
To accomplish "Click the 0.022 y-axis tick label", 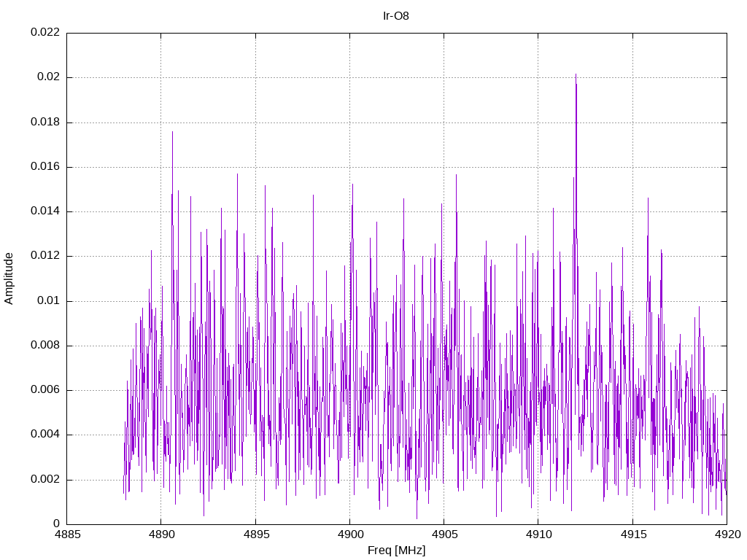I will pos(45,32).
